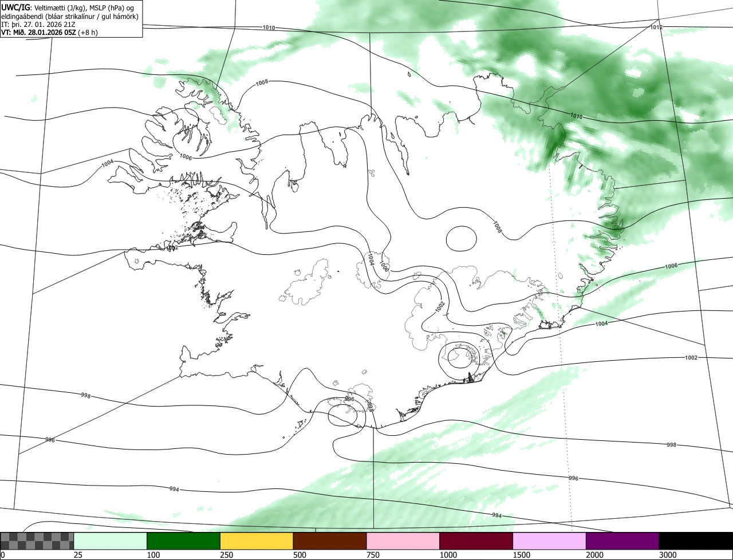This screenshot has height=560, width=733.
Task: Select the light pink legend swatch
Action: tap(403, 541)
